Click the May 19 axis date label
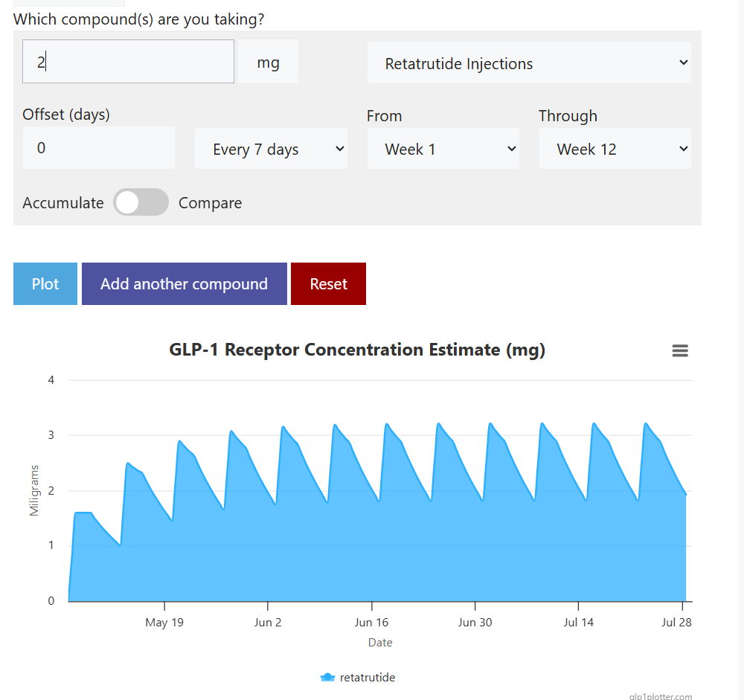Image resolution: width=744 pixels, height=700 pixels. [164, 622]
